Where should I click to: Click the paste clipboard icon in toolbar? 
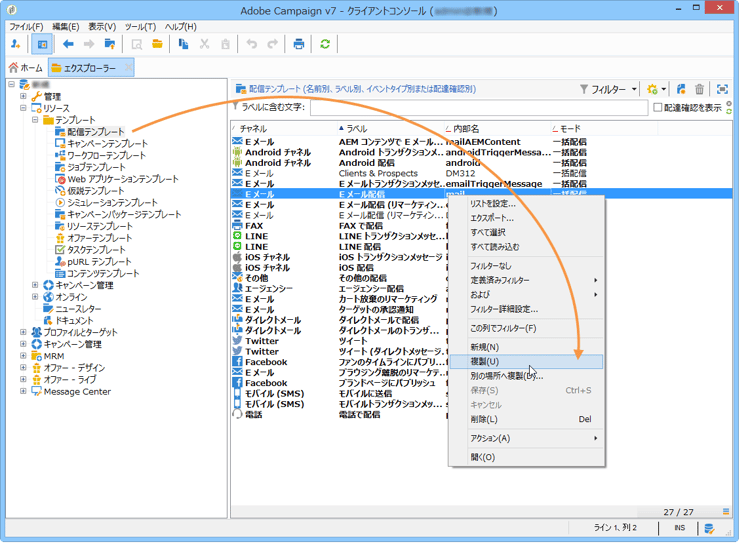coord(225,44)
